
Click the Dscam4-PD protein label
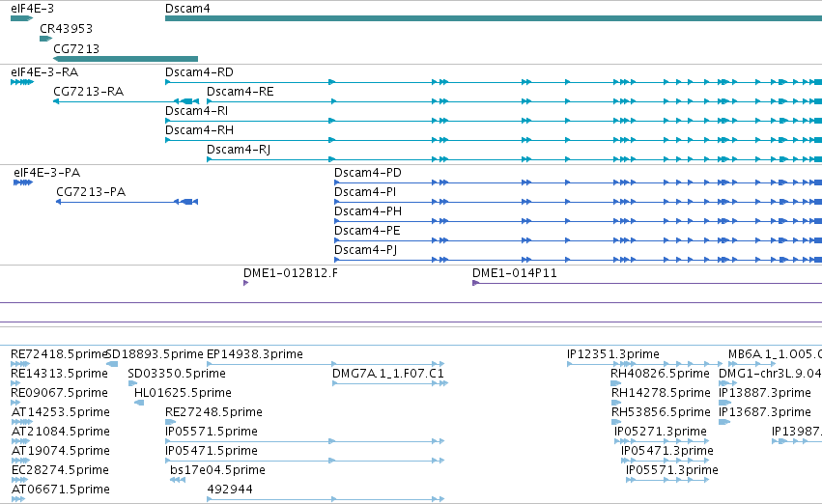[368, 173]
